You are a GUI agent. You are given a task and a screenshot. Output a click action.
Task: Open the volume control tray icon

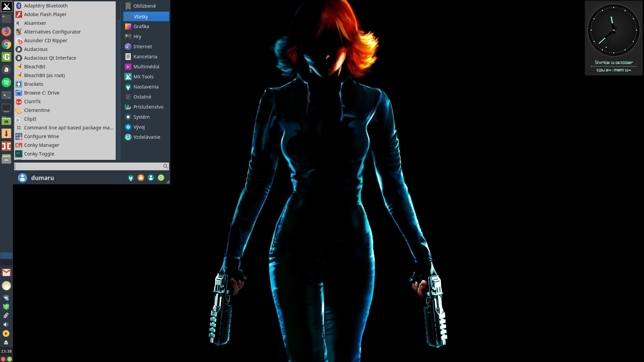(x=6, y=324)
